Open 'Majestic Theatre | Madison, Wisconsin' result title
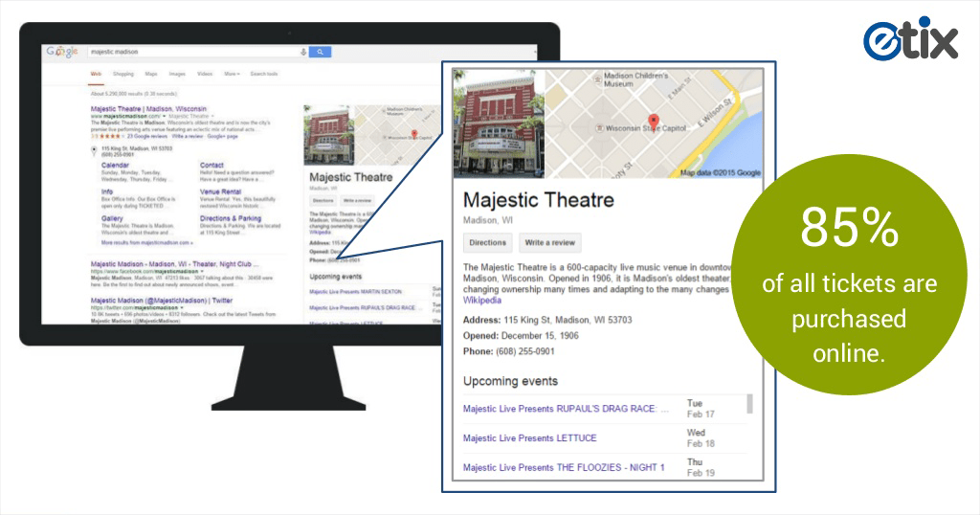The height and width of the screenshot is (515, 980). pos(148,109)
